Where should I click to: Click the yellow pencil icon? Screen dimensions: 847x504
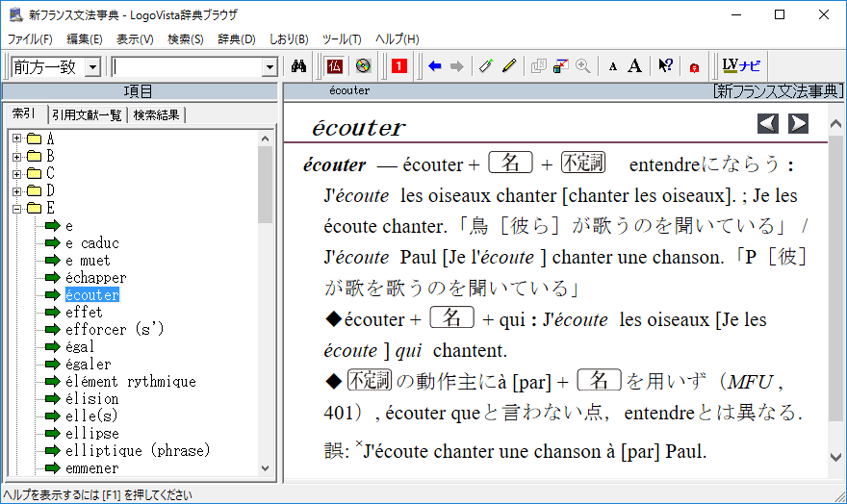[509, 66]
